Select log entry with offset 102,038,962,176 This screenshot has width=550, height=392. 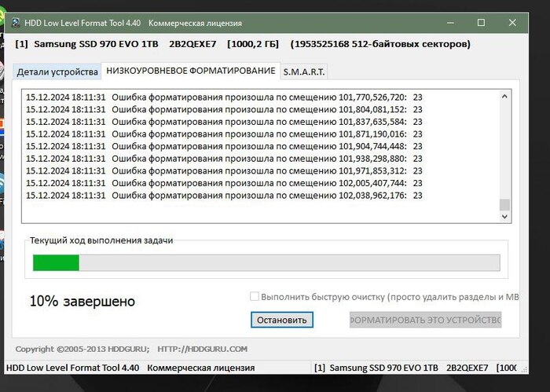224,195
